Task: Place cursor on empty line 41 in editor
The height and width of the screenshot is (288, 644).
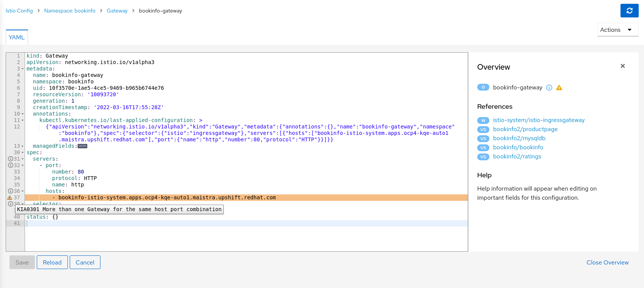Action: [246, 223]
